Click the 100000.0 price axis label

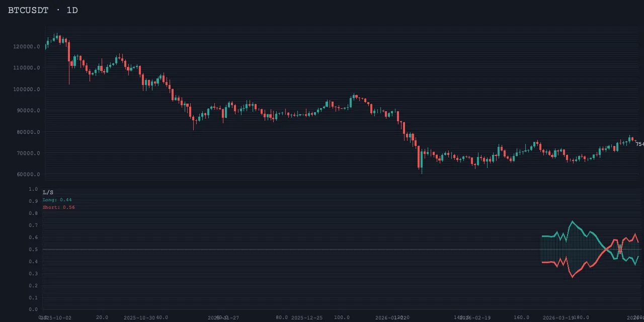pyautogui.click(x=27, y=90)
